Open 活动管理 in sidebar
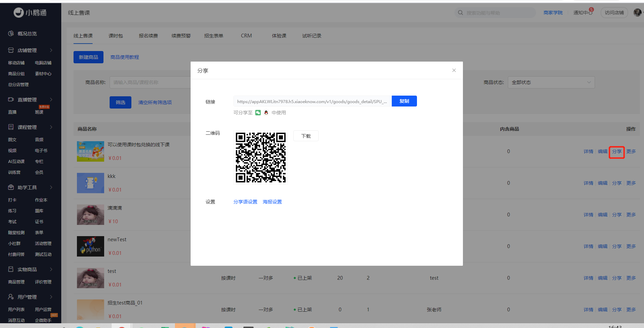The height and width of the screenshot is (328, 644). 43,243
